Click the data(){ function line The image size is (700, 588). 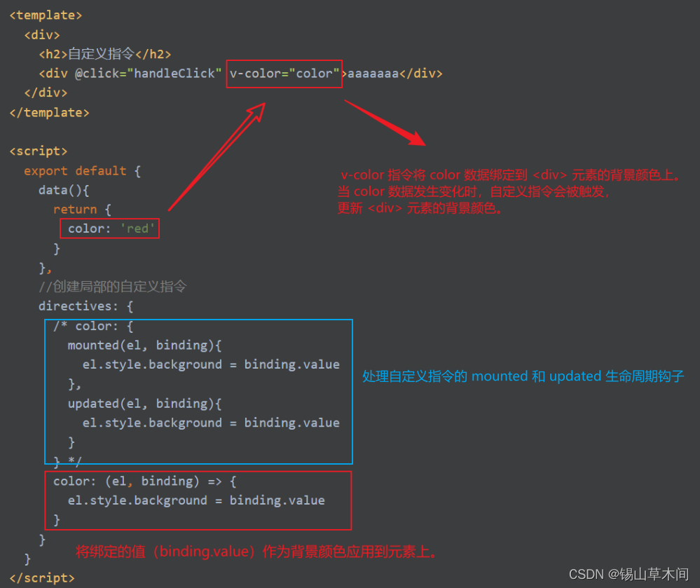[x=64, y=190]
